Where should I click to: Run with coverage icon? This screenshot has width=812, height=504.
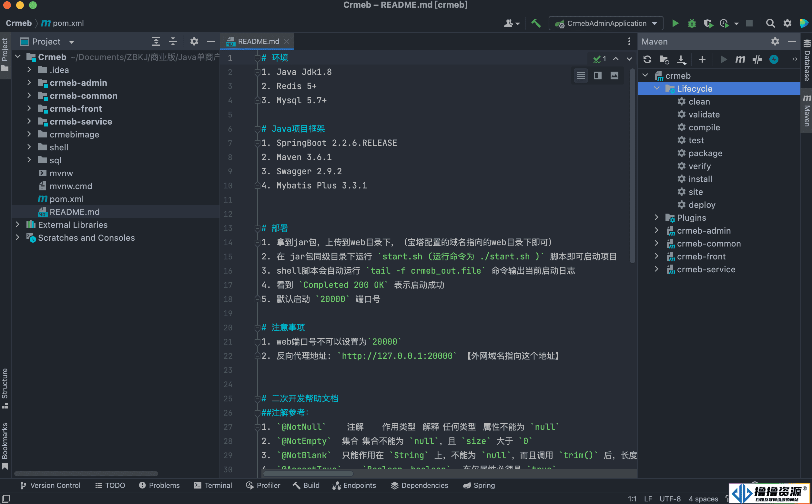point(708,23)
